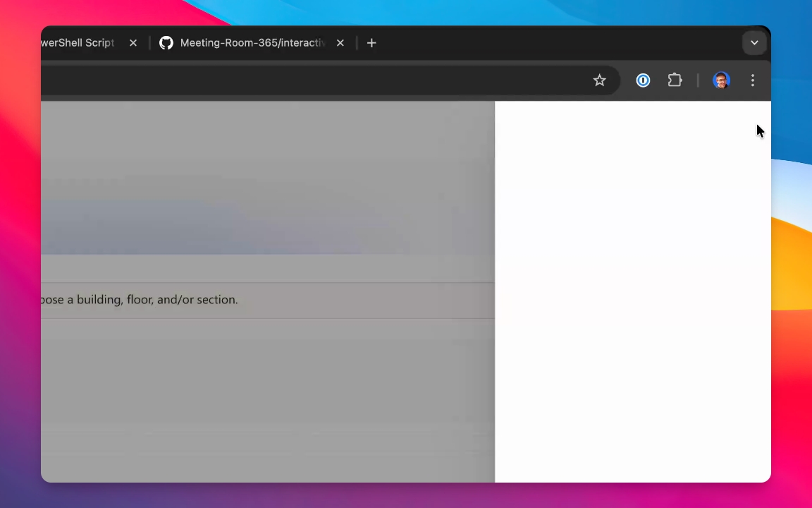Viewport: 812px width, 508px height.
Task: Open the Chrome profile avatar
Action: (x=721, y=80)
